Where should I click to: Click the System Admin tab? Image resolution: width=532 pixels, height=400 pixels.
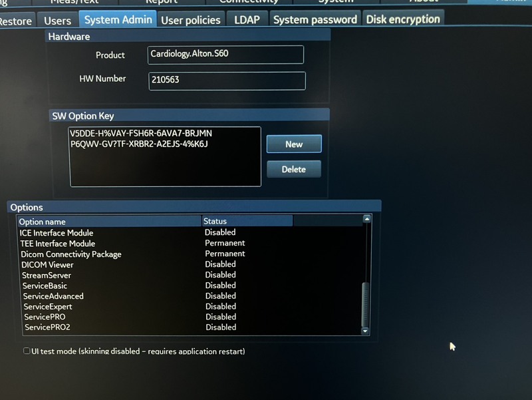pyautogui.click(x=118, y=20)
